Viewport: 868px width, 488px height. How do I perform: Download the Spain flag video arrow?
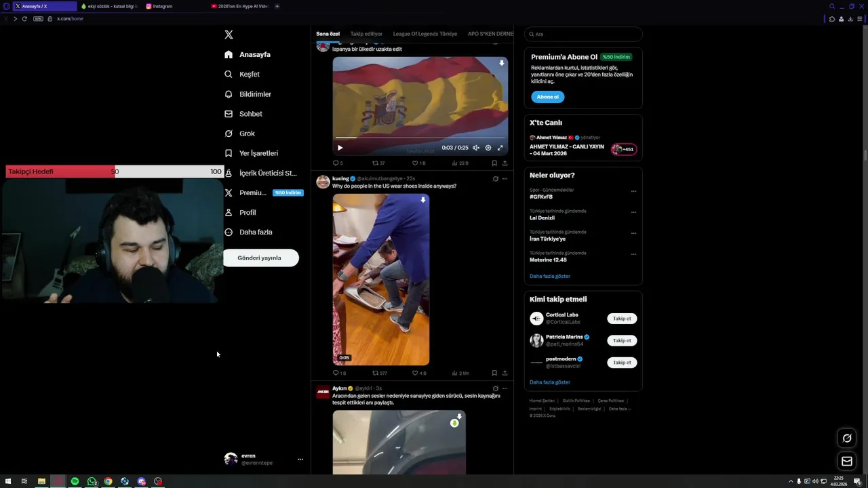click(x=502, y=63)
